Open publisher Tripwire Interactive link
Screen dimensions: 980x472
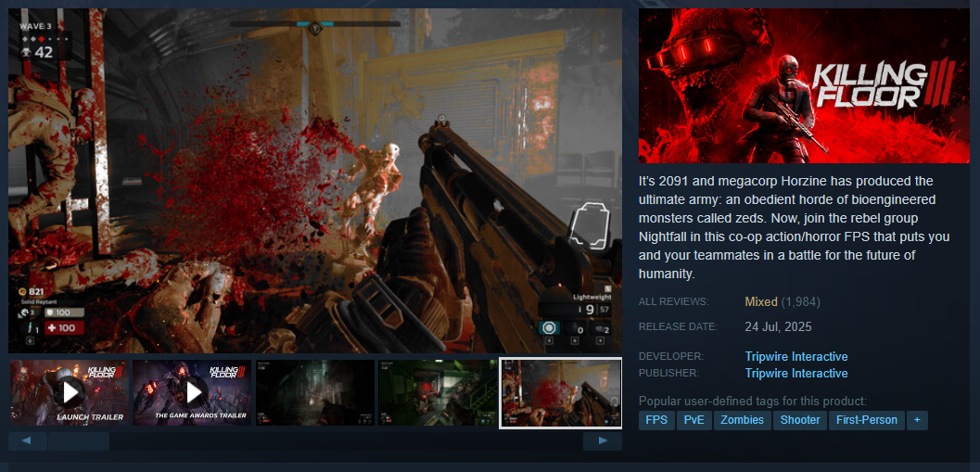796,373
